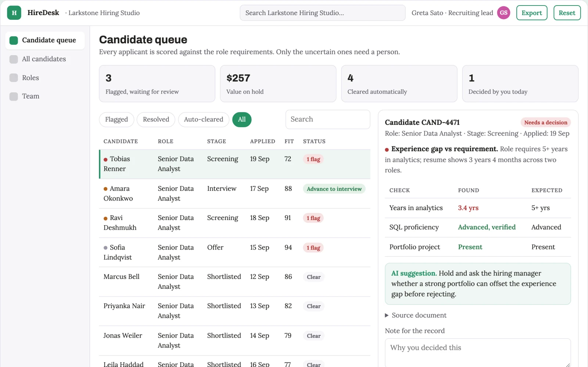Click the Needs a decision badge
The width and height of the screenshot is (588, 367).
point(546,122)
